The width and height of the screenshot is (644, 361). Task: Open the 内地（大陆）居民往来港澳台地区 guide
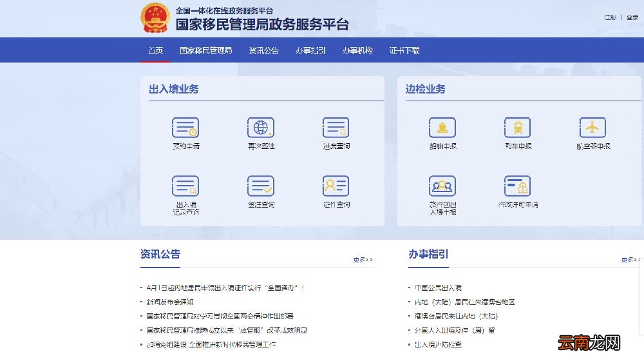[x=464, y=302]
